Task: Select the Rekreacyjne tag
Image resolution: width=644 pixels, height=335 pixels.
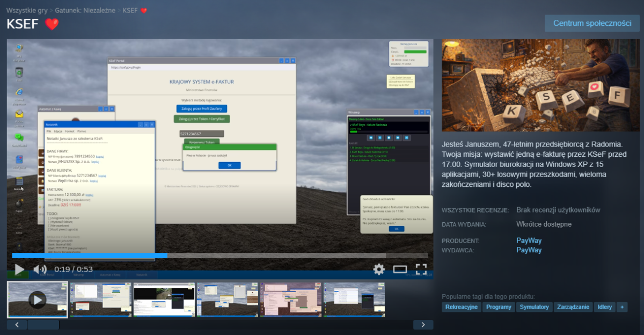Action: tap(462, 307)
